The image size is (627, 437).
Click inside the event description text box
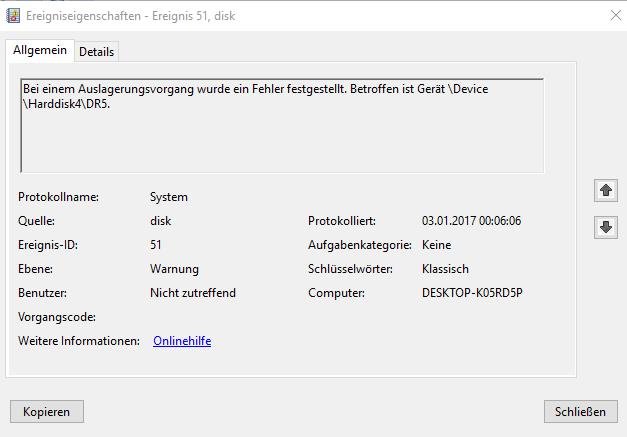[282, 126]
